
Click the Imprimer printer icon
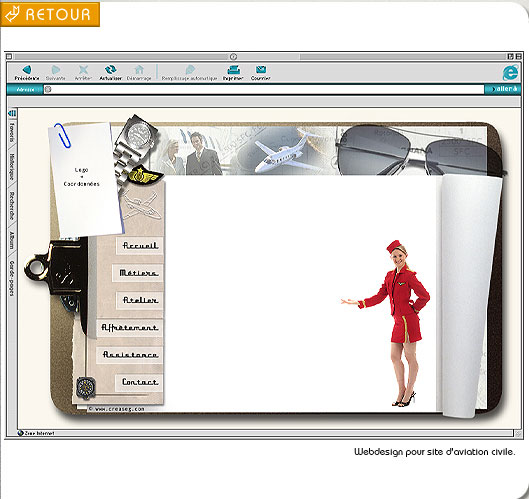233,70
